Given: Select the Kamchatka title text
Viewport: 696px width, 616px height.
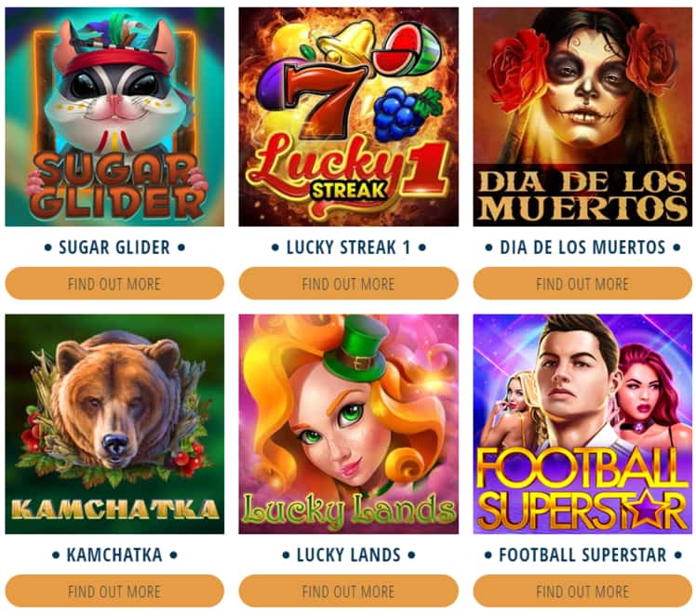Looking at the screenshot, I should 114,555.
